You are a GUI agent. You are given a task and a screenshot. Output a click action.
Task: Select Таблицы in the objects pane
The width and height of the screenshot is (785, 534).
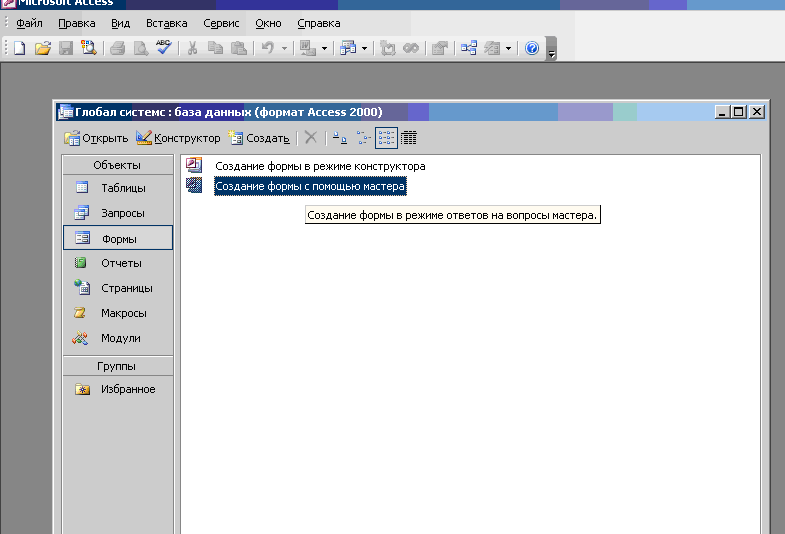118,188
